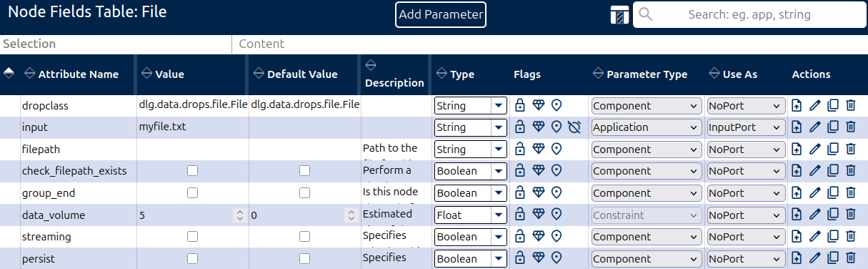Click the data_volume value stepper arrows
This screenshot has width=868, height=269.
pos(239,215)
